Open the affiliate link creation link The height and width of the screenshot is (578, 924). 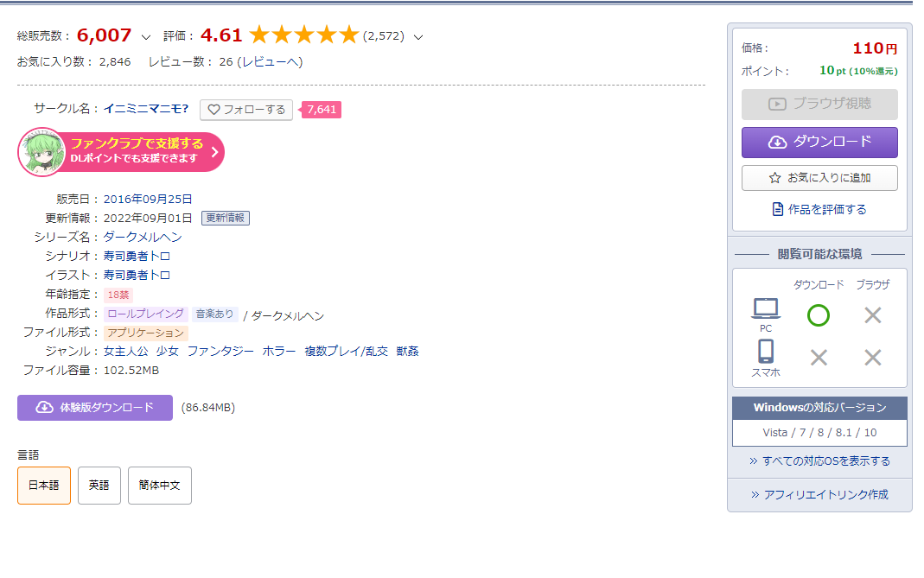point(819,495)
